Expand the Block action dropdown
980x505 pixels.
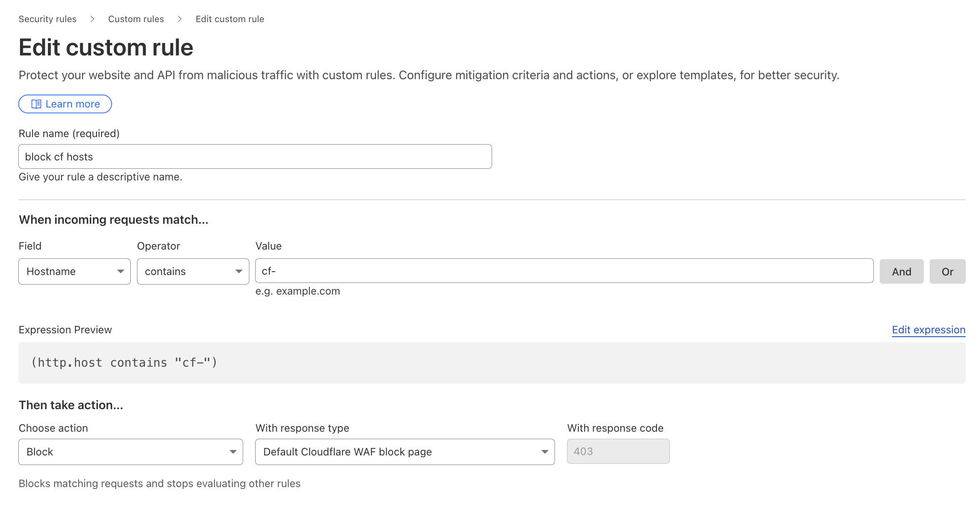(x=130, y=452)
